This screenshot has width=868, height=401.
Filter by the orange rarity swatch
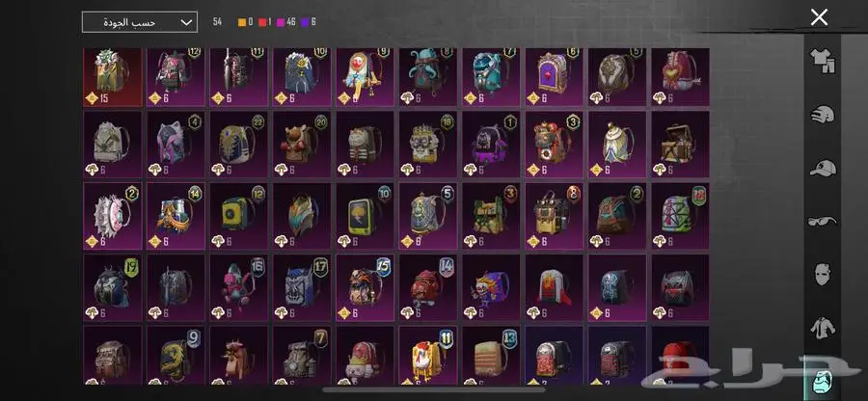point(242,22)
